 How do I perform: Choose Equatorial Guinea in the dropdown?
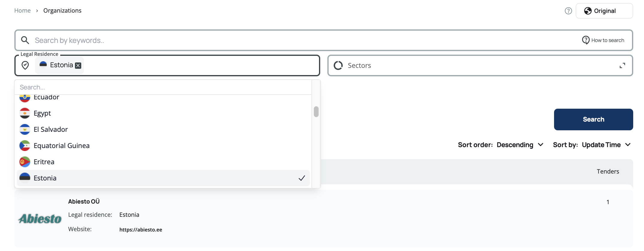[61, 146]
